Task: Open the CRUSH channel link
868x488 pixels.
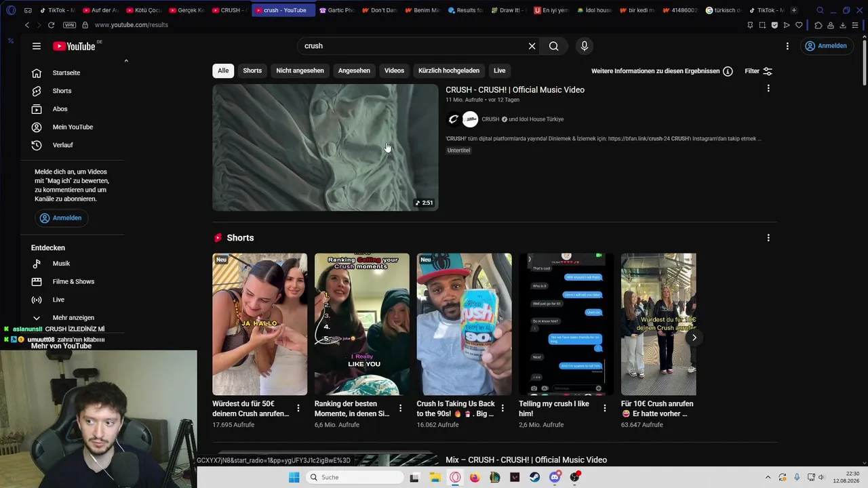Action: 490,119
